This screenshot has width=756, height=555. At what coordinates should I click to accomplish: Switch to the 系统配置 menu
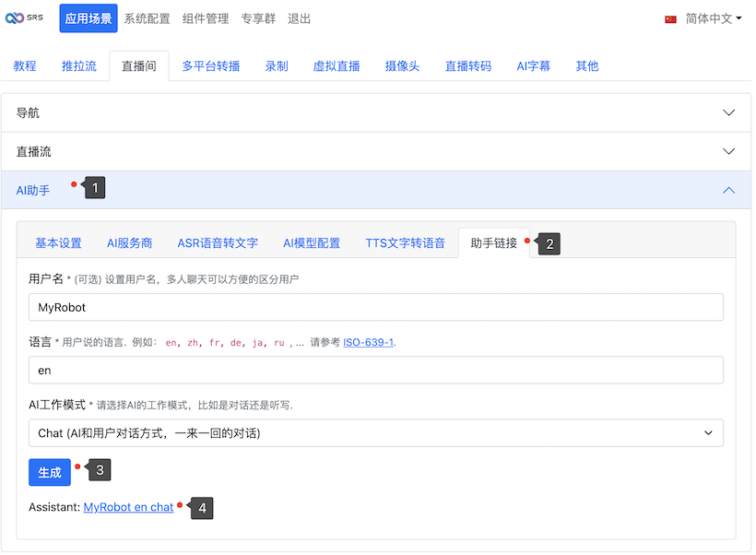[147, 18]
